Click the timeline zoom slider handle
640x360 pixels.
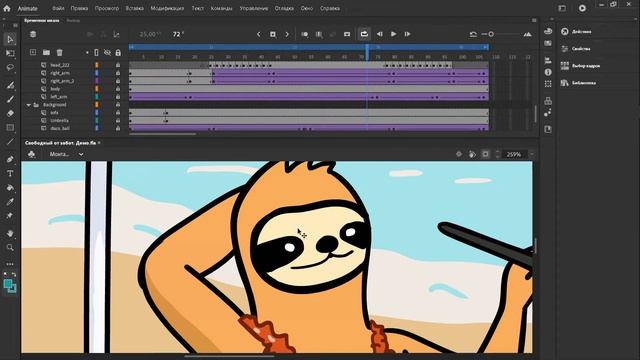[491, 34]
